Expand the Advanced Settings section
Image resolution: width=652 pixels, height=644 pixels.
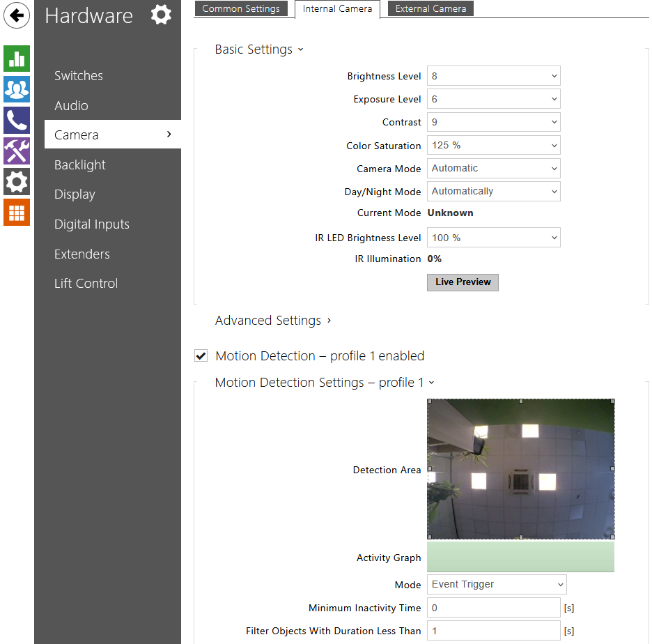pos(273,321)
